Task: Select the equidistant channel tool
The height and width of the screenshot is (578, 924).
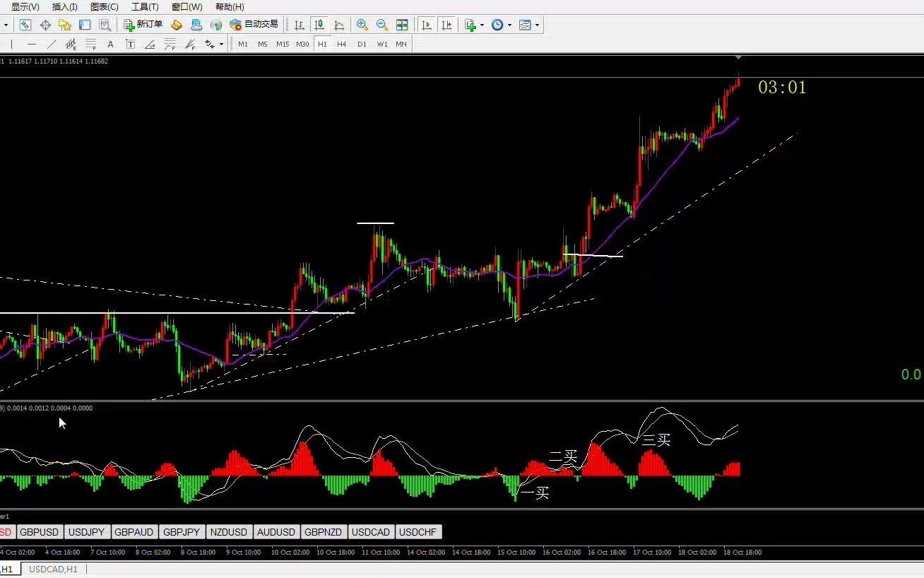Action: point(71,45)
